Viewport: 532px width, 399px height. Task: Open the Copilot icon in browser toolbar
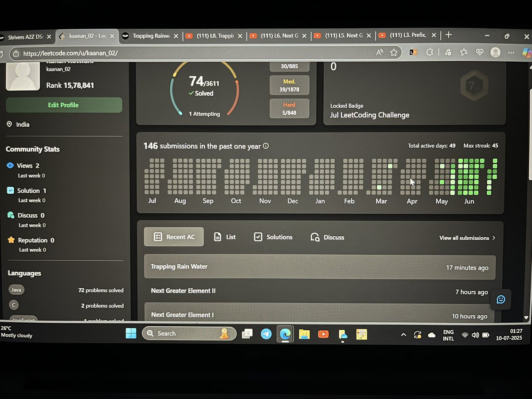click(x=527, y=53)
